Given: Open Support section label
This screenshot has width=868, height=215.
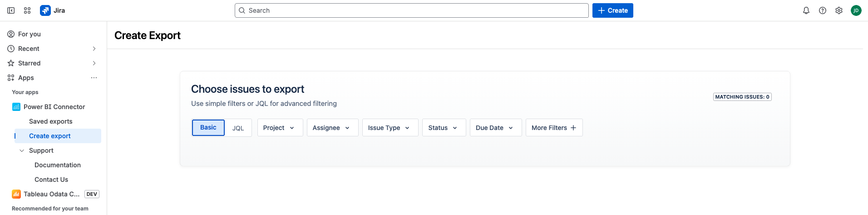Looking at the screenshot, I should (x=41, y=150).
